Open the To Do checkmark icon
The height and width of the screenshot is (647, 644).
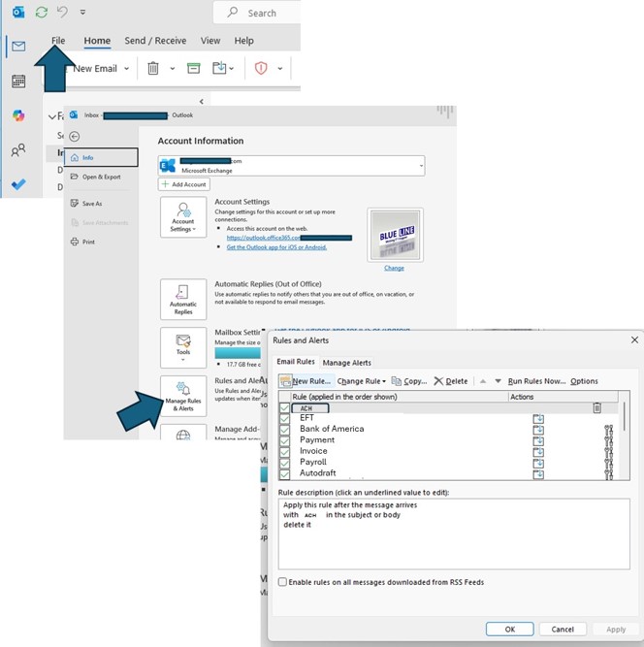click(18, 184)
